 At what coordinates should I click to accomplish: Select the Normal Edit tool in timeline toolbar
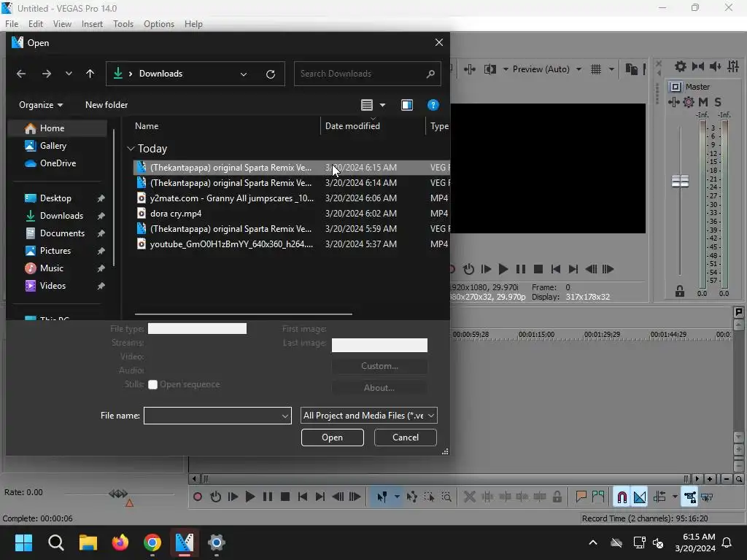pos(382,497)
